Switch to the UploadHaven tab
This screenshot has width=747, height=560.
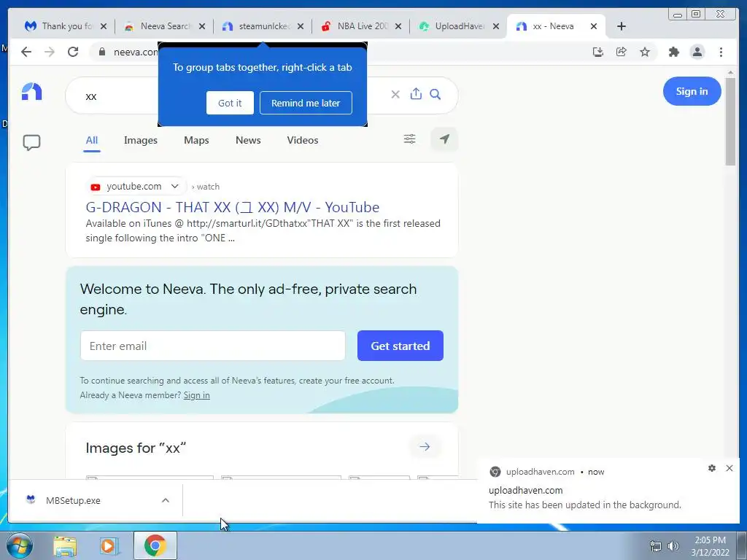tap(459, 26)
